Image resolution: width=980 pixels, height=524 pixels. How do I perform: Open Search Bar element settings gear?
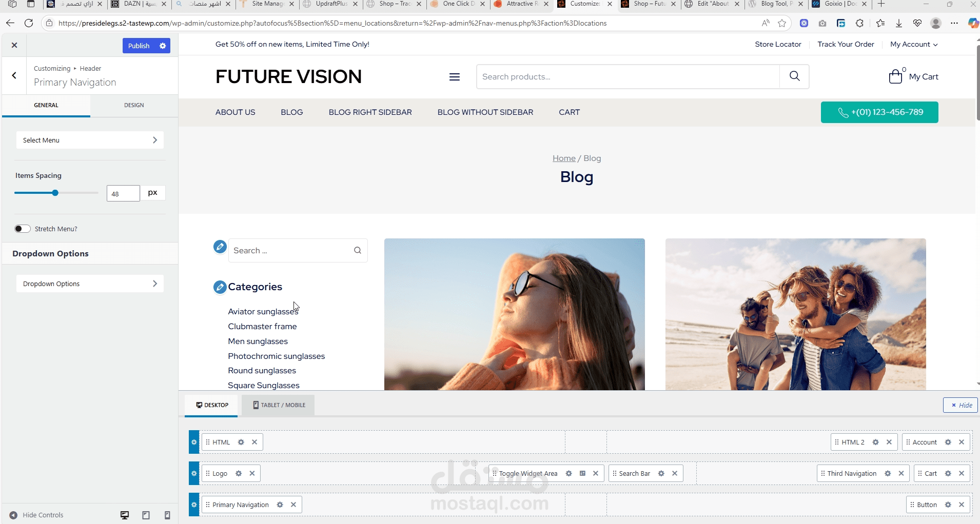tap(661, 473)
